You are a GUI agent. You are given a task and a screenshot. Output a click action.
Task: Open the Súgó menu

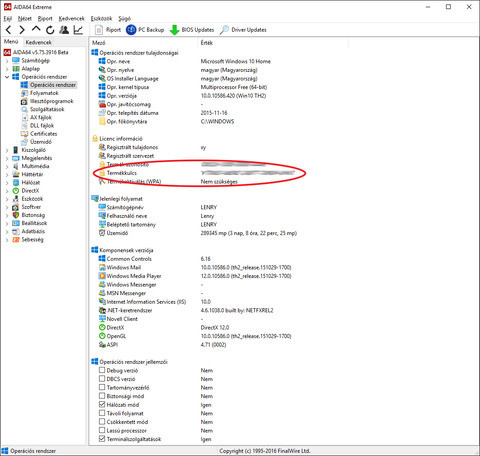coord(124,18)
